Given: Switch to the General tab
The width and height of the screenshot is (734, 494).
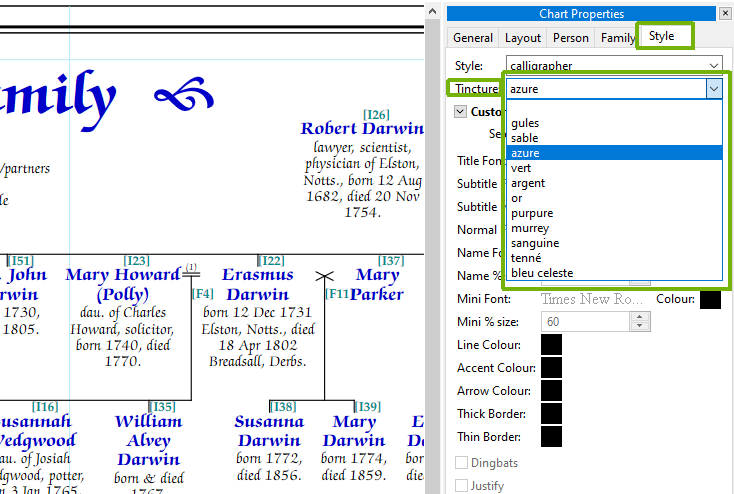Looking at the screenshot, I should [473, 38].
